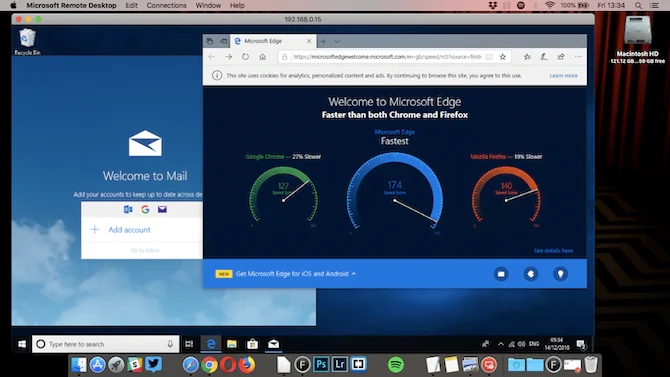Launch Twitter from the Dock
This screenshot has width=670, height=377.
153,365
